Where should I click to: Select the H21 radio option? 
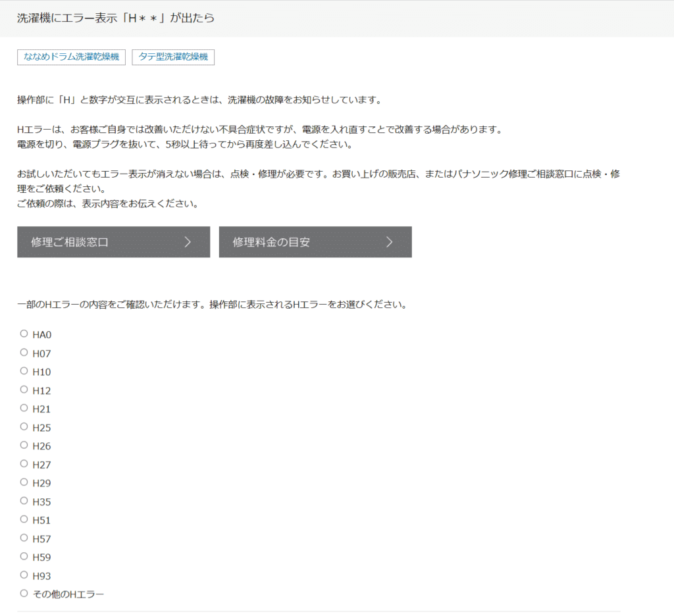click(x=24, y=408)
